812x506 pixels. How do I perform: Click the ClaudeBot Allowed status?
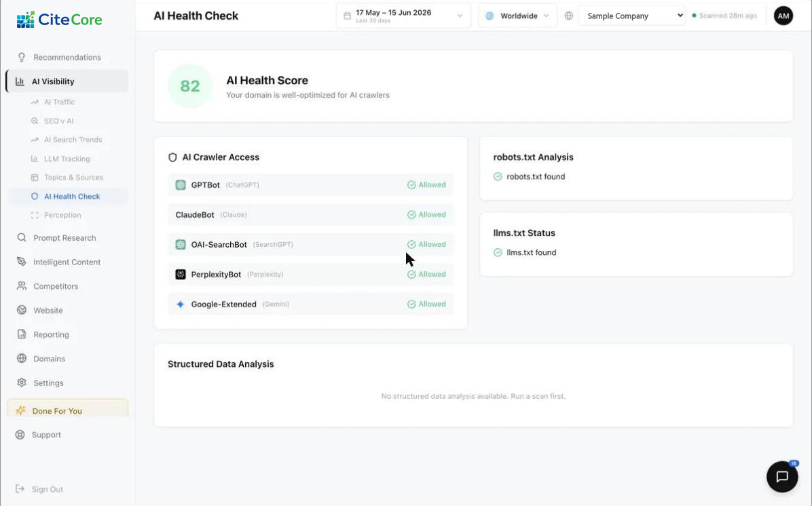426,215
